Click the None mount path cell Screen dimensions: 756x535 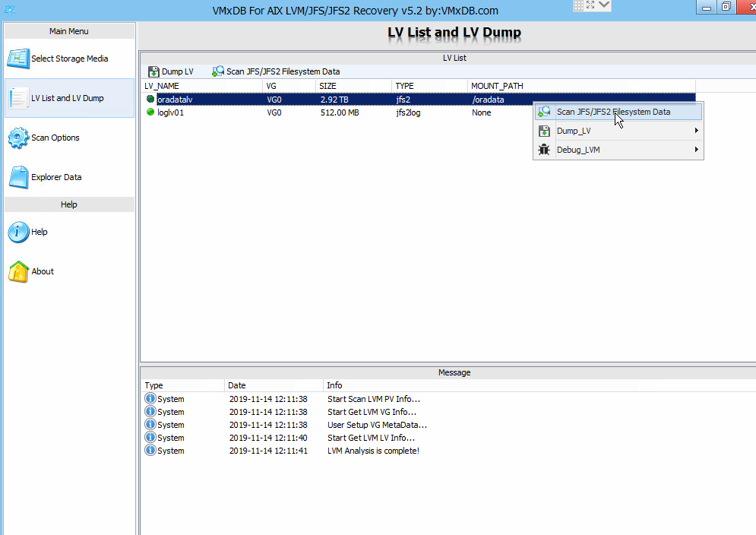tap(481, 113)
